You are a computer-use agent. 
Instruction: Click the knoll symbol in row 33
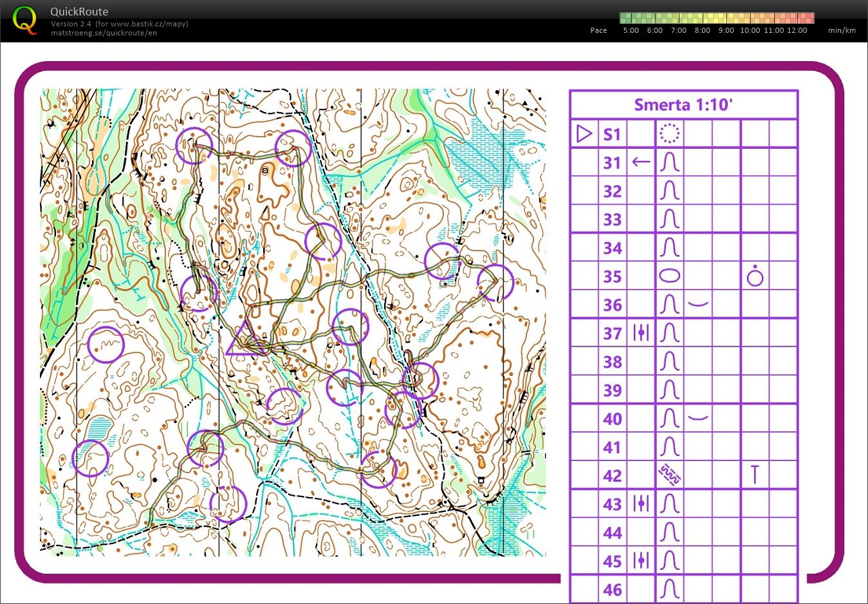pyautogui.click(x=669, y=219)
